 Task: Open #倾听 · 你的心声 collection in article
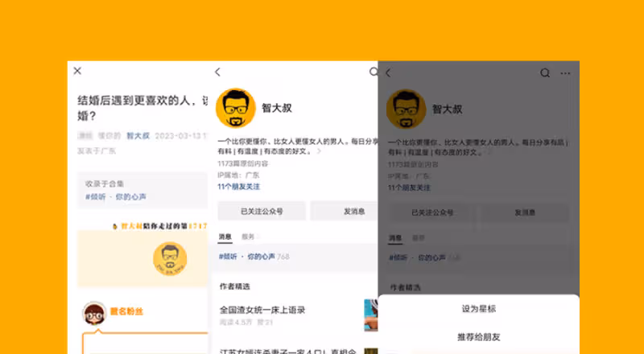coord(116,197)
